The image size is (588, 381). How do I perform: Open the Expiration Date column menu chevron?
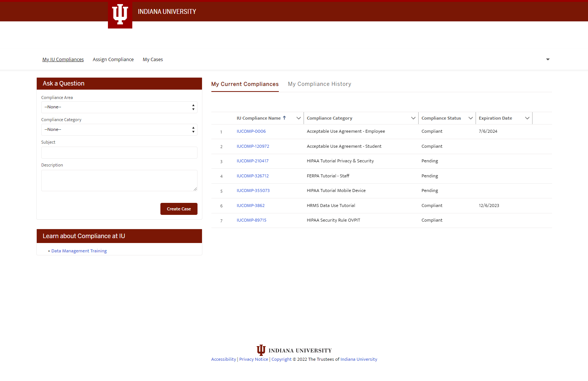point(527,118)
